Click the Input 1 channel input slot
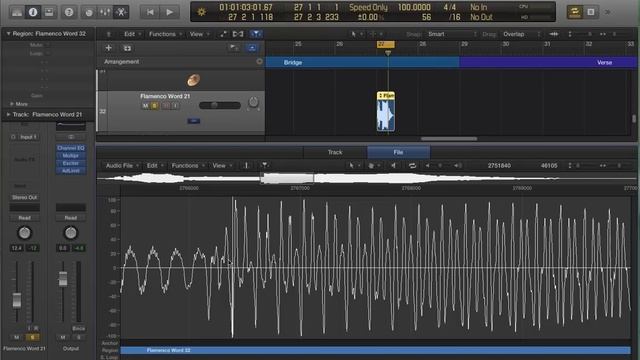This screenshot has width=640, height=360. click(28, 137)
